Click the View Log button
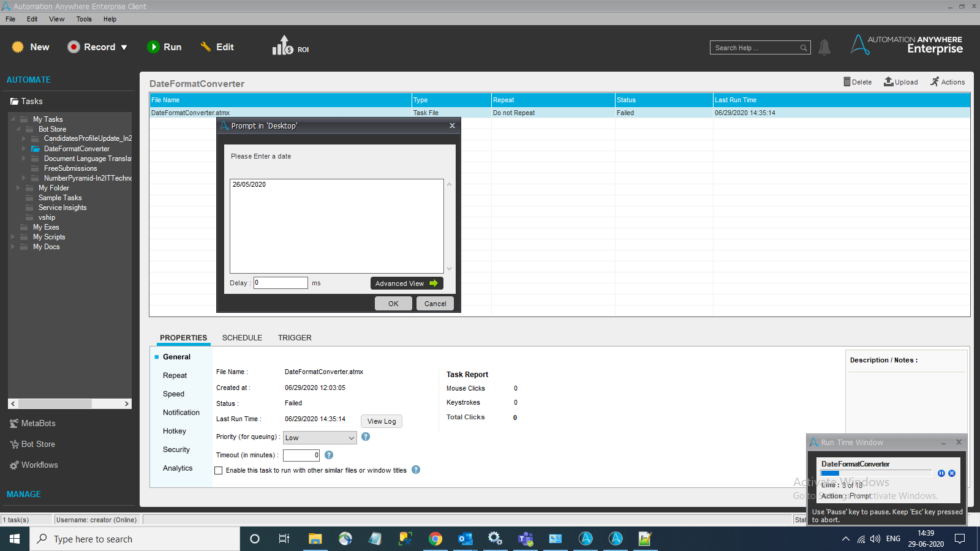The image size is (980, 551). pyautogui.click(x=382, y=421)
